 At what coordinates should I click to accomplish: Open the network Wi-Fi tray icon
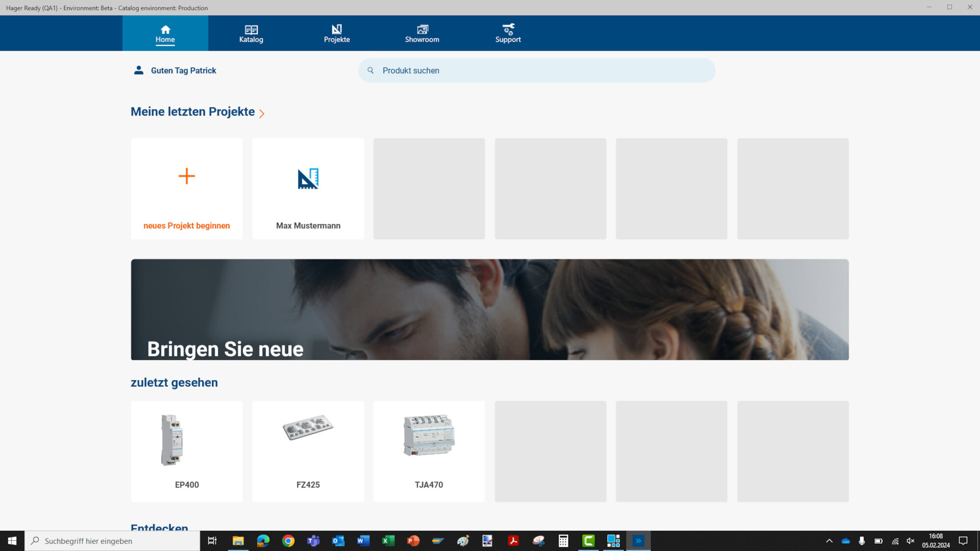tap(895, 541)
